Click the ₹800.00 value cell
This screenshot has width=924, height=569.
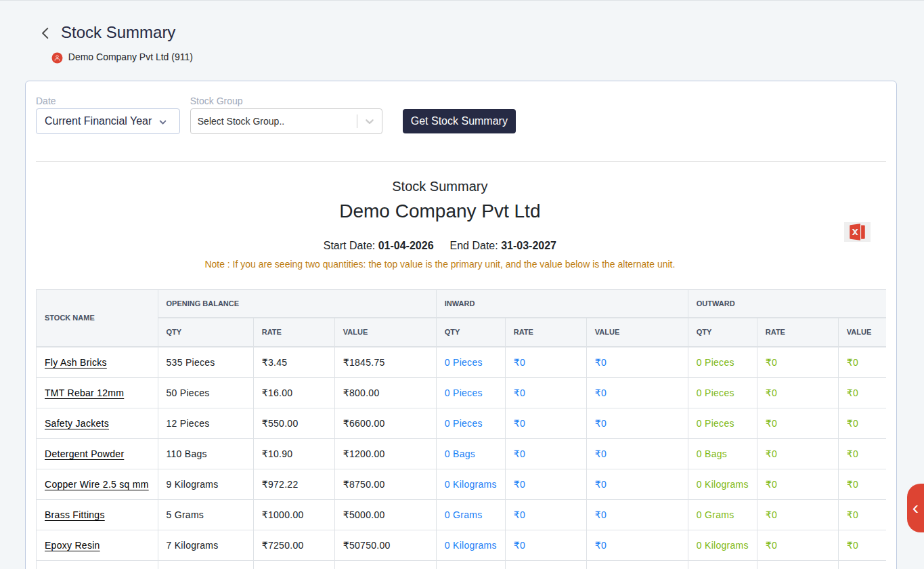(385, 393)
